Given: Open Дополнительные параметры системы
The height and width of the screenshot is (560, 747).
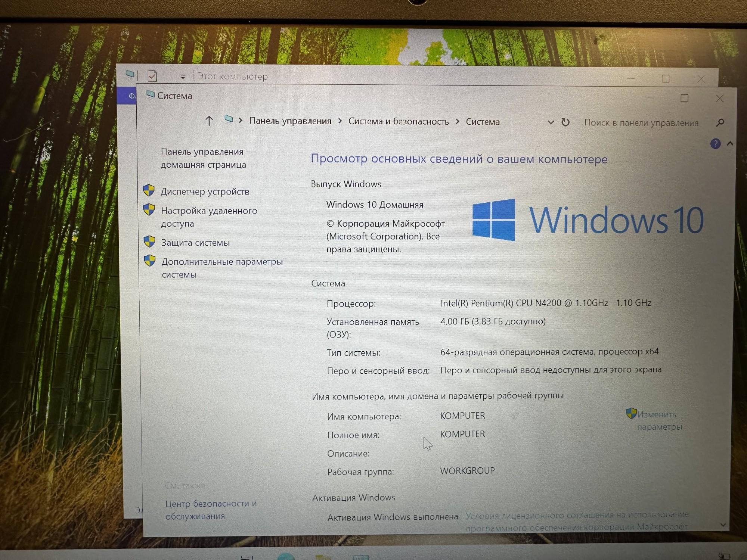Looking at the screenshot, I should click(x=222, y=268).
